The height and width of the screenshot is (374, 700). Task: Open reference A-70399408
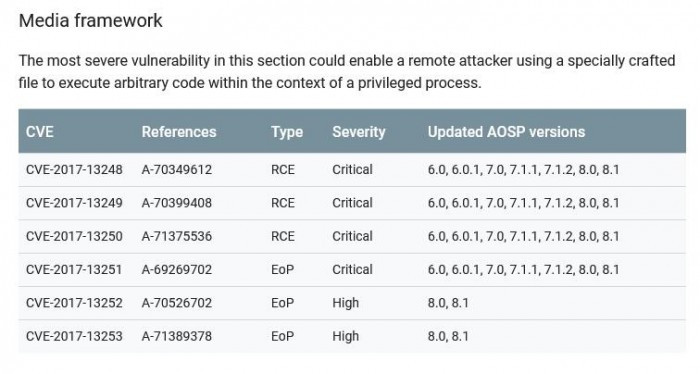[x=177, y=203]
